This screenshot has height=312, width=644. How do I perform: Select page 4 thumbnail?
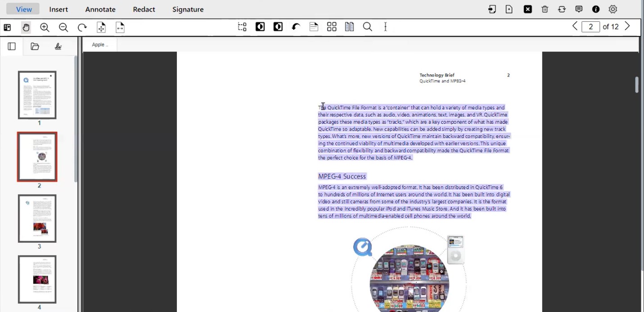coord(37,279)
